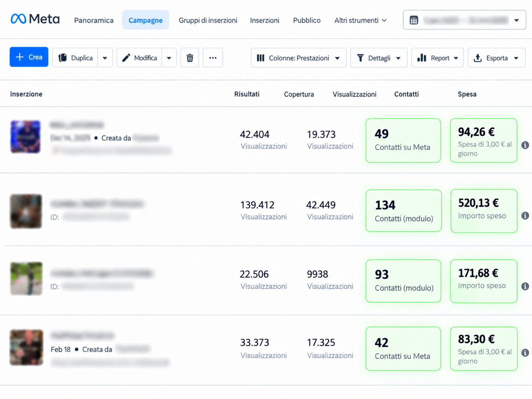Switch to Gruppi di inserzioni tab
Image resolution: width=532 pixels, height=399 pixels.
point(208,20)
